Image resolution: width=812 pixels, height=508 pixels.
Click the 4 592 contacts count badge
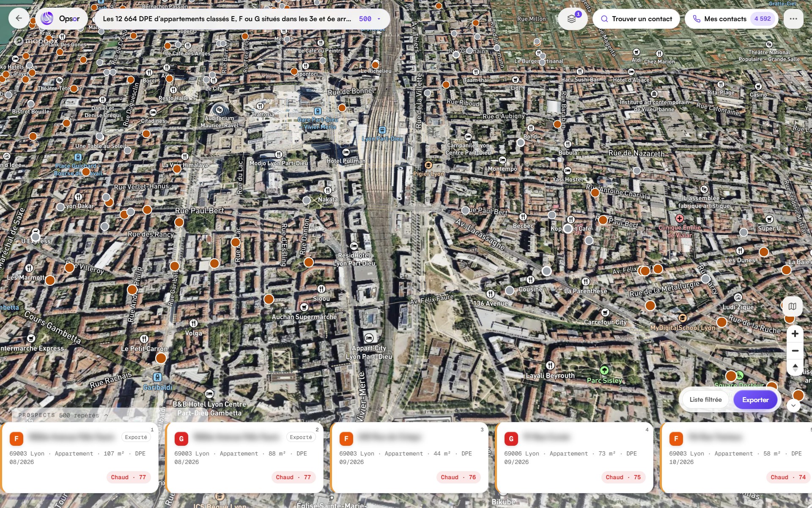(x=763, y=19)
